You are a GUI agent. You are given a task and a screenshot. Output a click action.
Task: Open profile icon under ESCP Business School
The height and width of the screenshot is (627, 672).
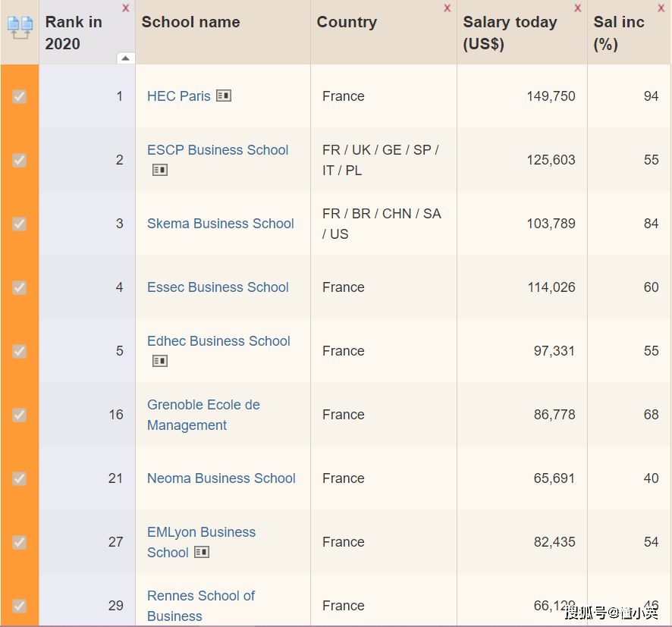pyautogui.click(x=159, y=170)
